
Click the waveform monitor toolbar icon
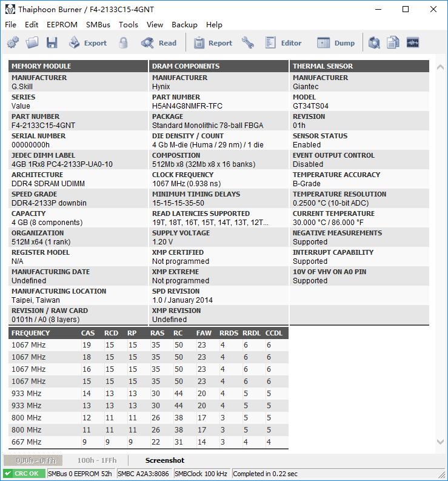click(413, 42)
